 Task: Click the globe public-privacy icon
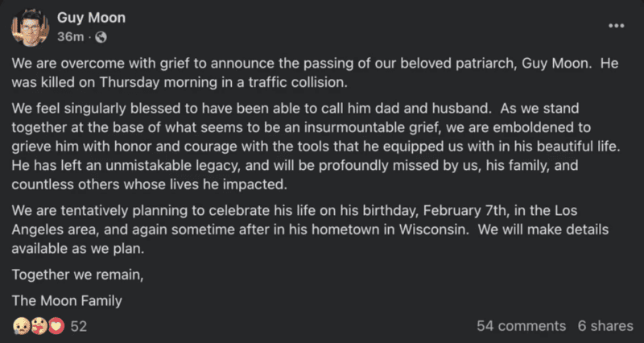pos(101,37)
